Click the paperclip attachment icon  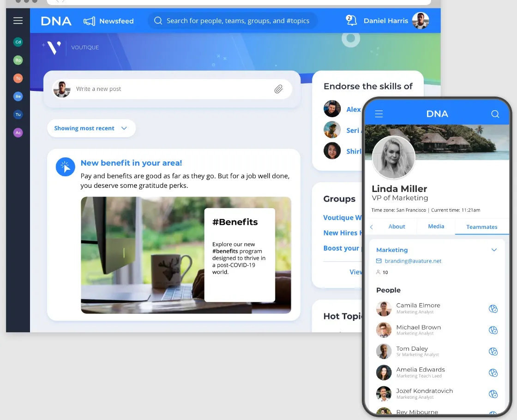279,89
